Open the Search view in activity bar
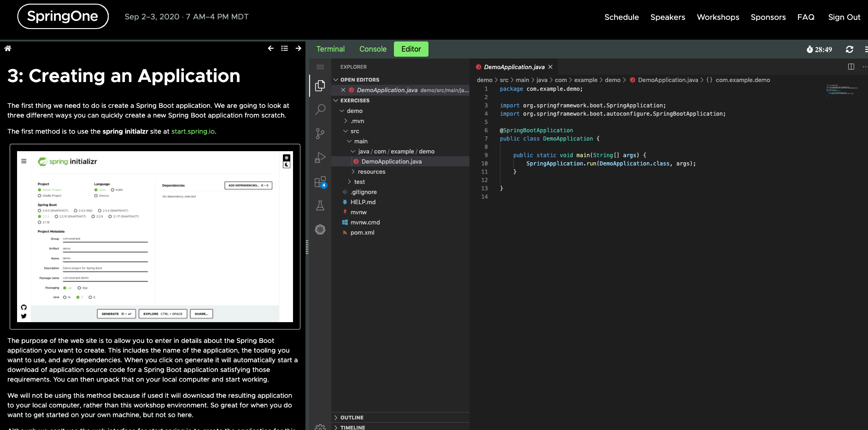The image size is (868, 430). pos(320,110)
